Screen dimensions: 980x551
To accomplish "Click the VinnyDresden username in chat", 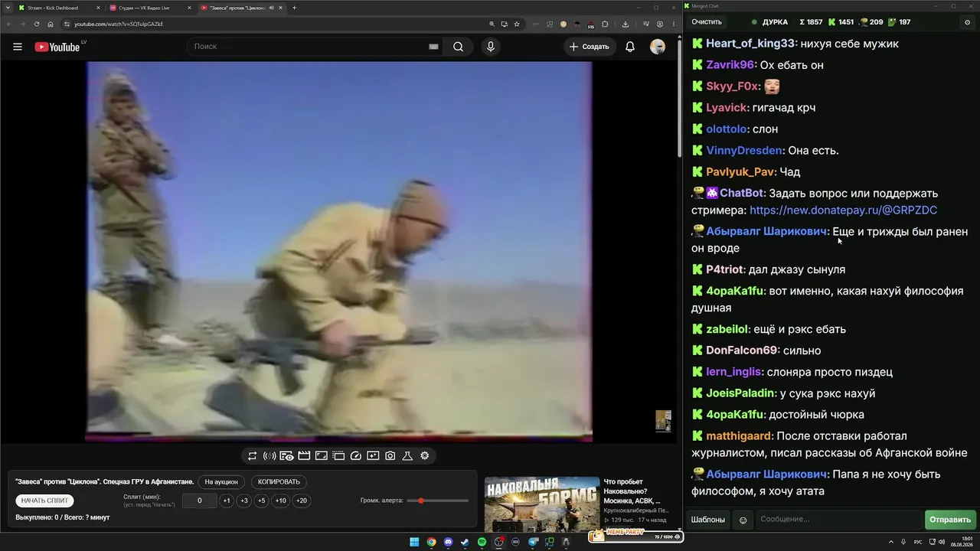I will (744, 151).
